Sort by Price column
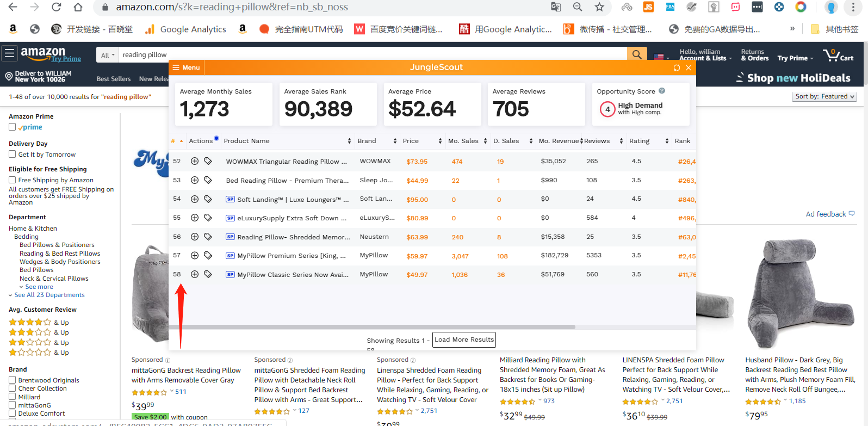 421,141
